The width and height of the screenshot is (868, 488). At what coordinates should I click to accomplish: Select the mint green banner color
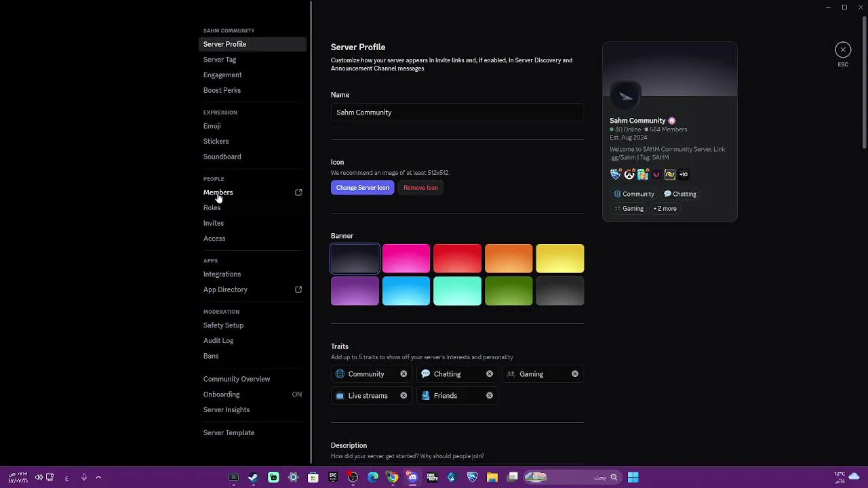pos(457,291)
